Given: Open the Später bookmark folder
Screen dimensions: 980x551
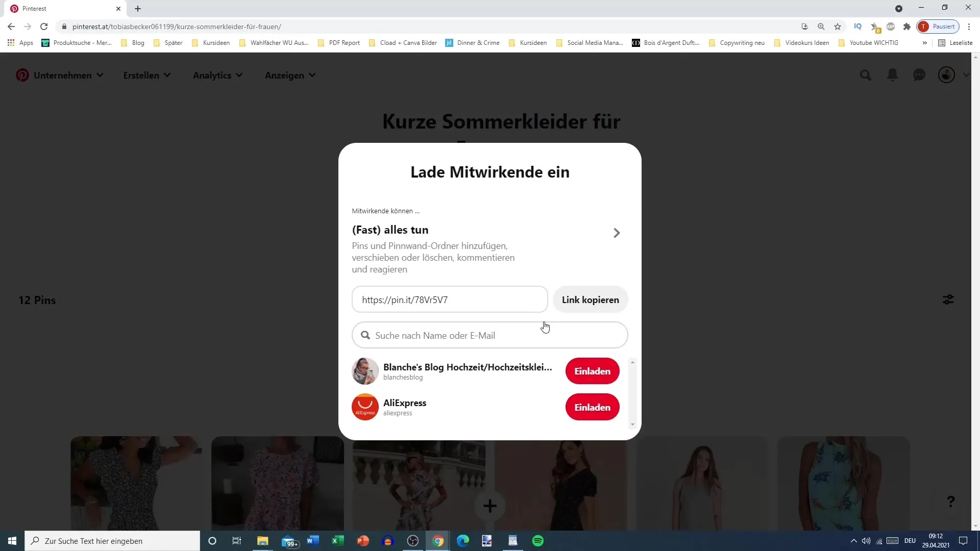Looking at the screenshot, I should [168, 43].
